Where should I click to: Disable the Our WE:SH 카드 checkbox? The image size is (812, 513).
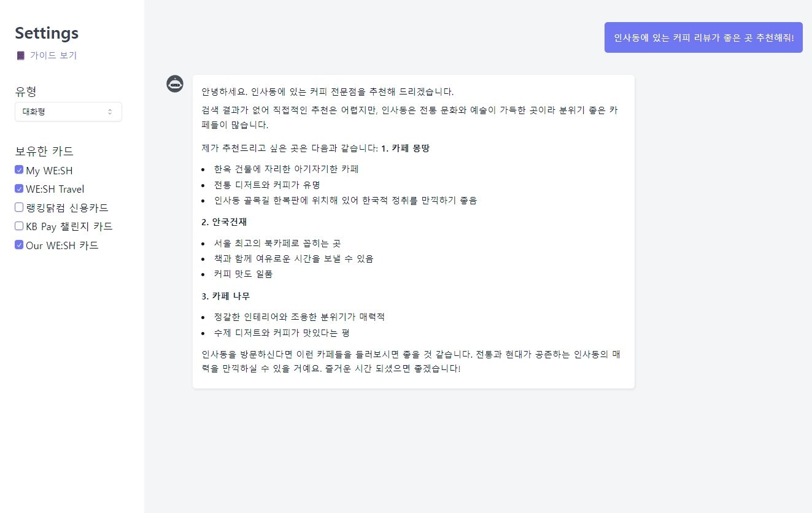click(x=19, y=245)
